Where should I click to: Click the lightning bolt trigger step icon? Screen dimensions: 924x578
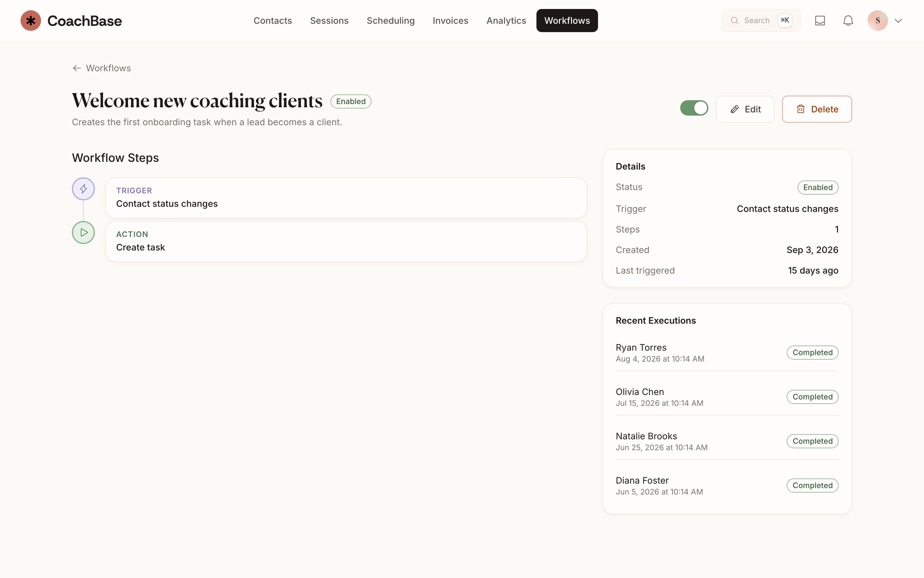pos(83,189)
